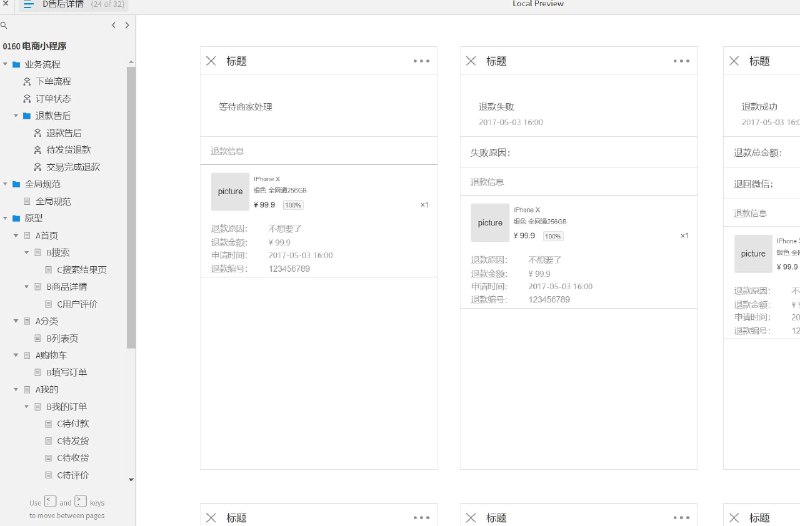Image resolution: width=800 pixels, height=526 pixels.
Task: Click the 0160 电商小程序 project title
Action: pyautogui.click(x=35, y=46)
